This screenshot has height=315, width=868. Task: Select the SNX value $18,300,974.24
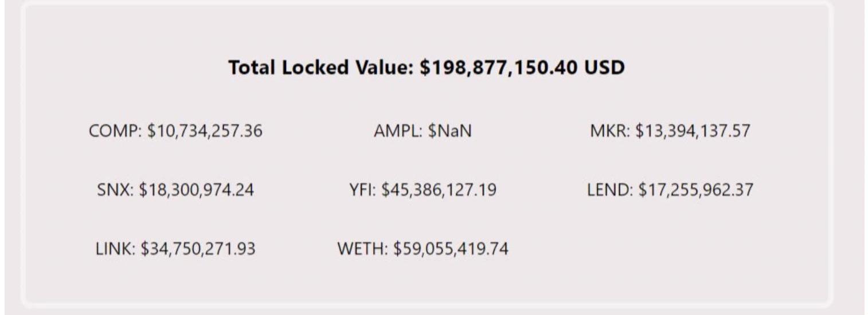(197, 190)
